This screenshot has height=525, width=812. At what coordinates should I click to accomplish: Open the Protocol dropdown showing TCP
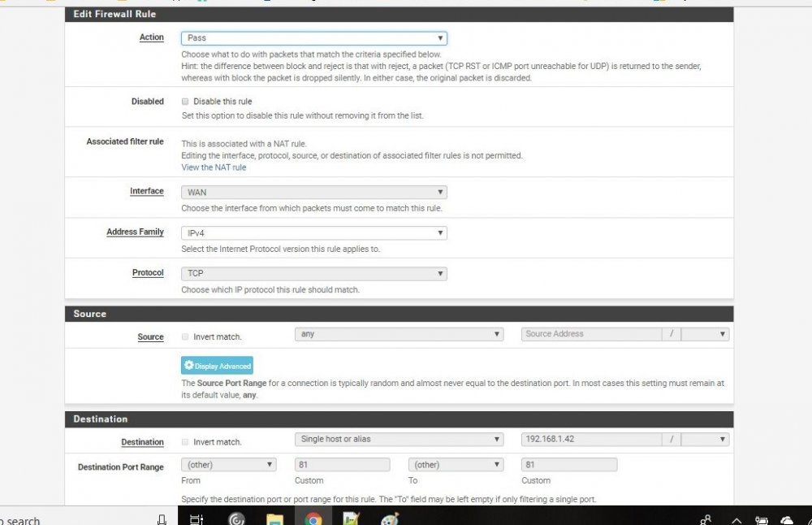coord(313,273)
